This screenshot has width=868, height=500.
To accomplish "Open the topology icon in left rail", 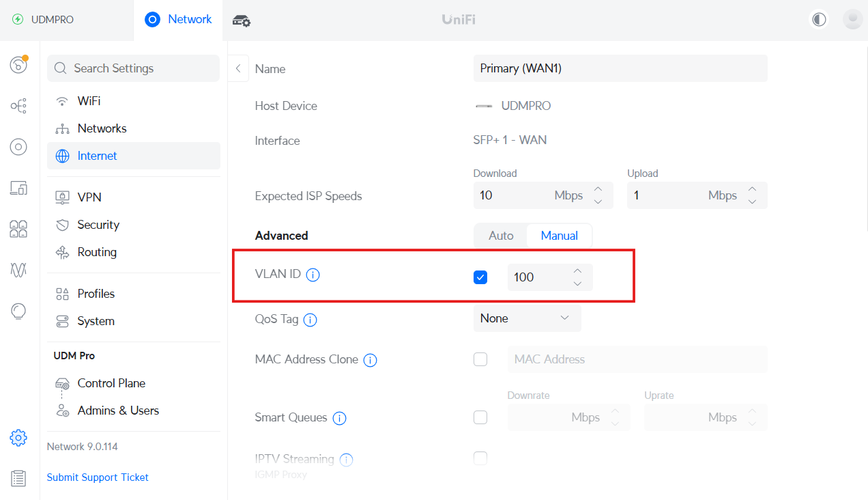I will tap(18, 106).
